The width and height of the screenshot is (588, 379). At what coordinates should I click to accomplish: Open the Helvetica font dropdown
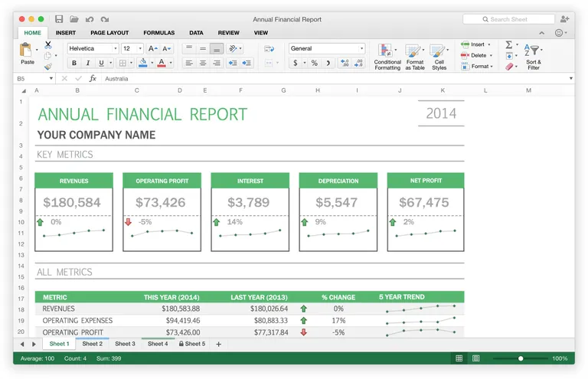(116, 48)
